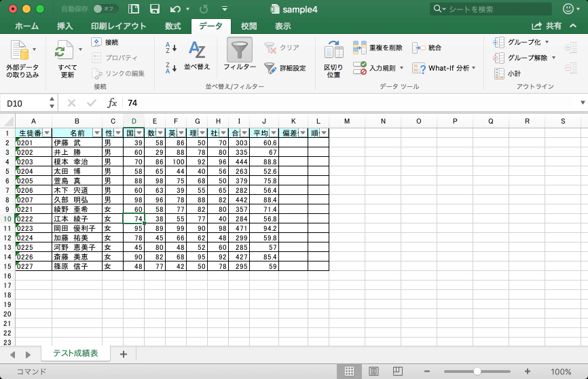Click the zoom slider handle
The height and width of the screenshot is (379, 588).
pos(477,371)
